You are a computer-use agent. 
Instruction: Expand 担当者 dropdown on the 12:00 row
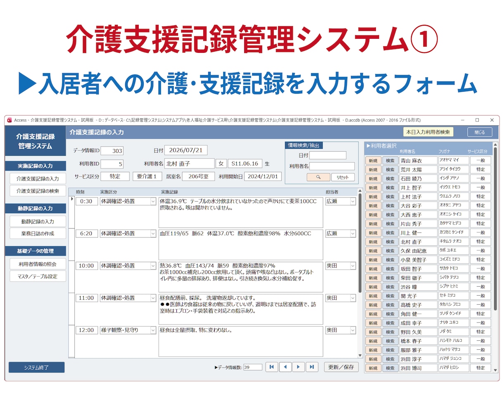[x=353, y=330]
